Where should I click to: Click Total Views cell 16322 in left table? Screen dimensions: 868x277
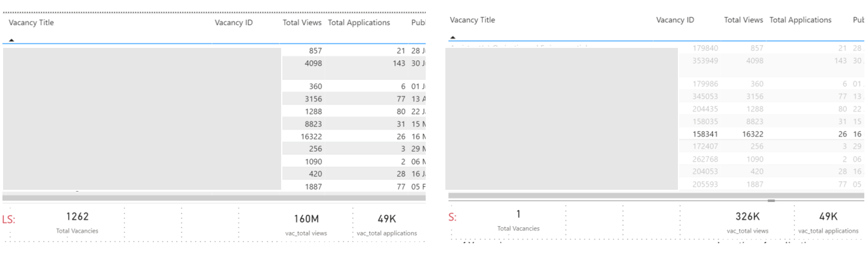tap(311, 137)
